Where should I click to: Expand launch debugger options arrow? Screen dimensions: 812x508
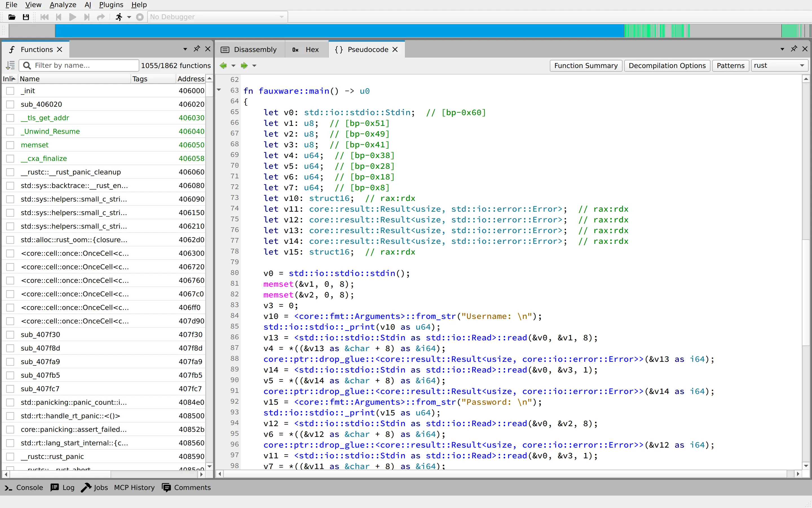point(129,17)
